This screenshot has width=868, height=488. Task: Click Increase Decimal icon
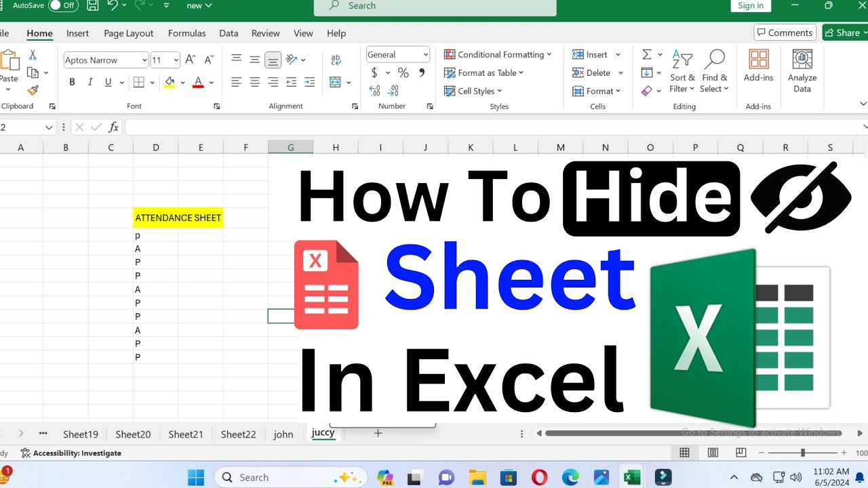pos(374,91)
